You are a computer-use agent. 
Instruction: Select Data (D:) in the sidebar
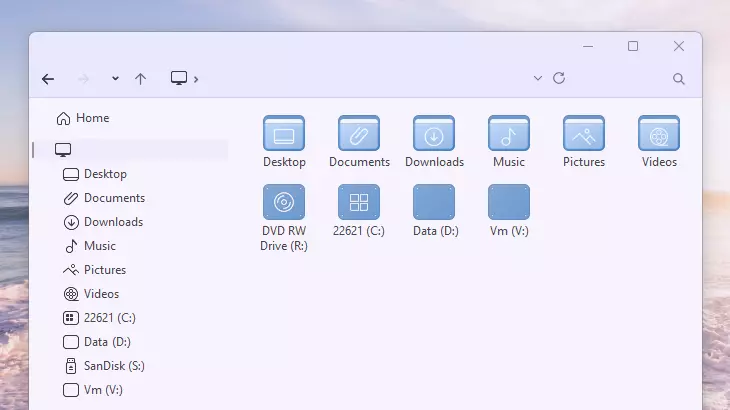[97, 342]
